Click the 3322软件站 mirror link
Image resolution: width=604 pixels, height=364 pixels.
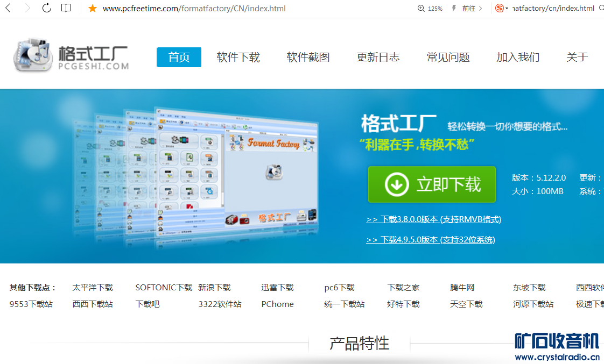pyautogui.click(x=220, y=304)
